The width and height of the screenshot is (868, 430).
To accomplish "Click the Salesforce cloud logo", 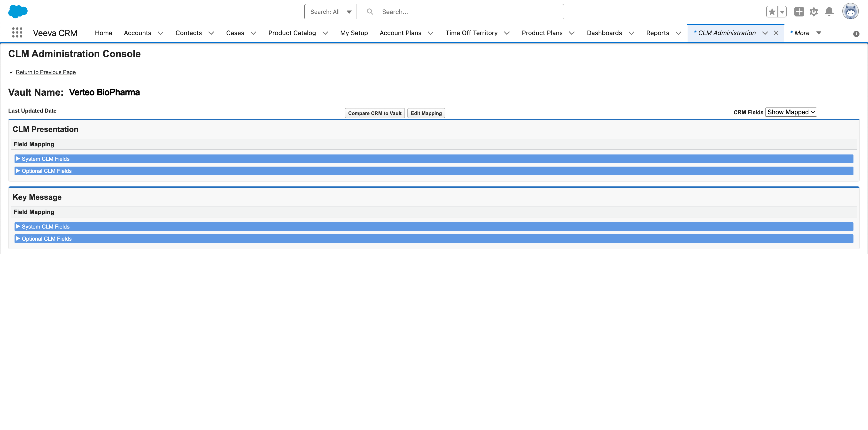I will pos(18,11).
